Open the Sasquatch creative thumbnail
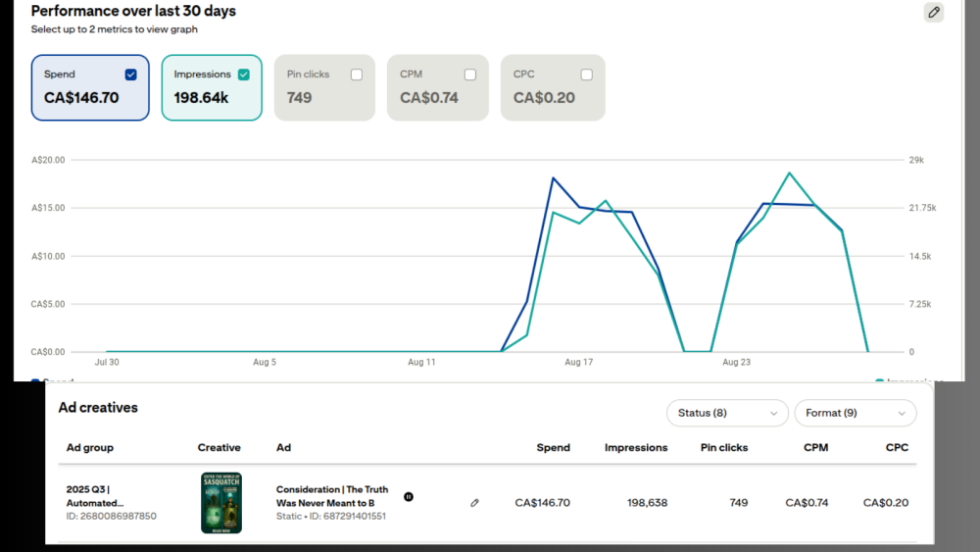This screenshot has height=552, width=980. (x=221, y=503)
